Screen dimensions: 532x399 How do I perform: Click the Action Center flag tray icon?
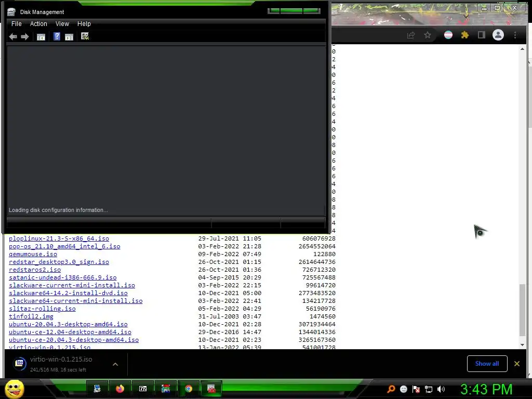(416, 389)
